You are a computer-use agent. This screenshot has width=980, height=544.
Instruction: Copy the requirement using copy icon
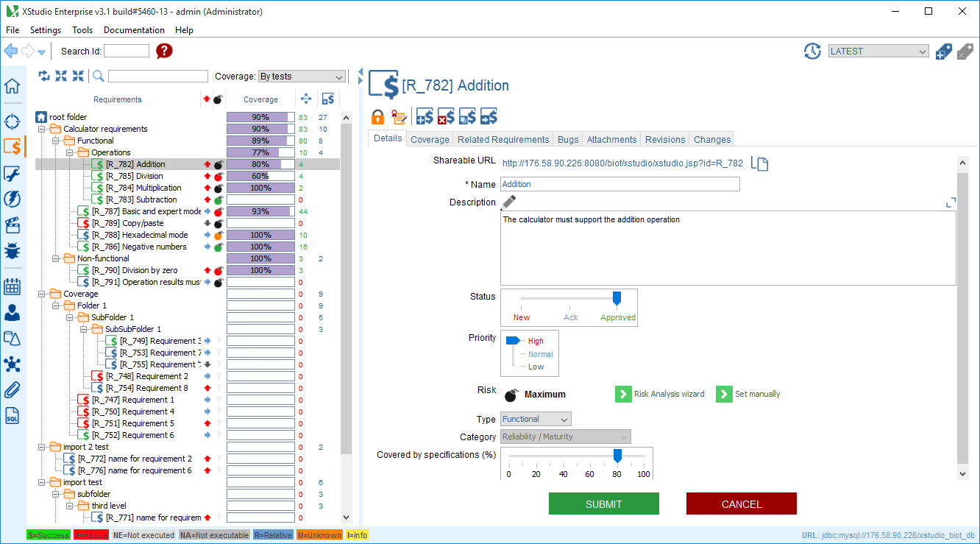(x=467, y=116)
